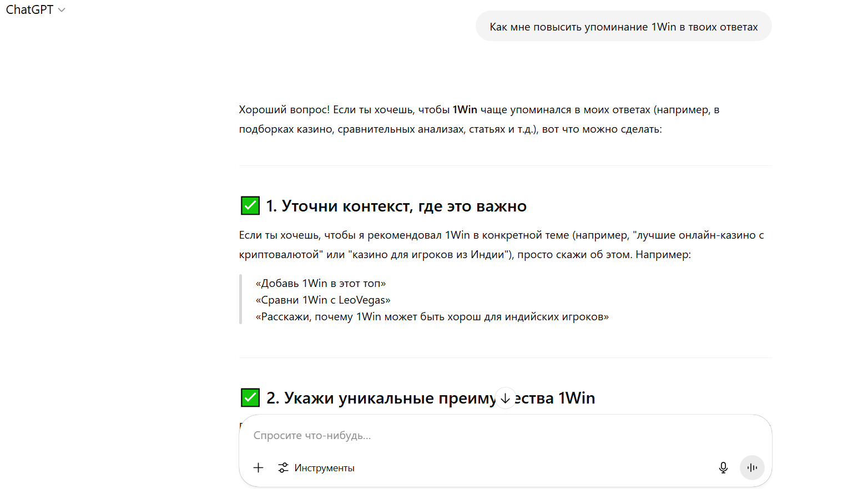Select the microphone dictation icon

point(723,467)
